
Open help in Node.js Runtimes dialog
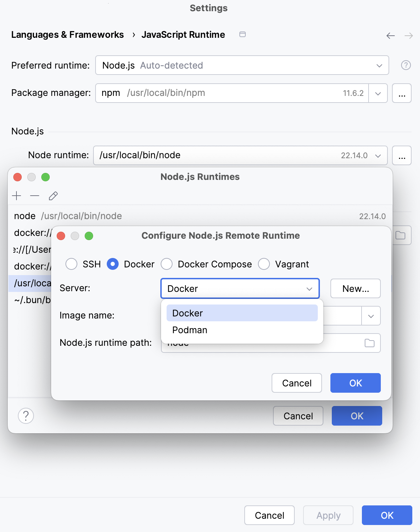(25, 416)
